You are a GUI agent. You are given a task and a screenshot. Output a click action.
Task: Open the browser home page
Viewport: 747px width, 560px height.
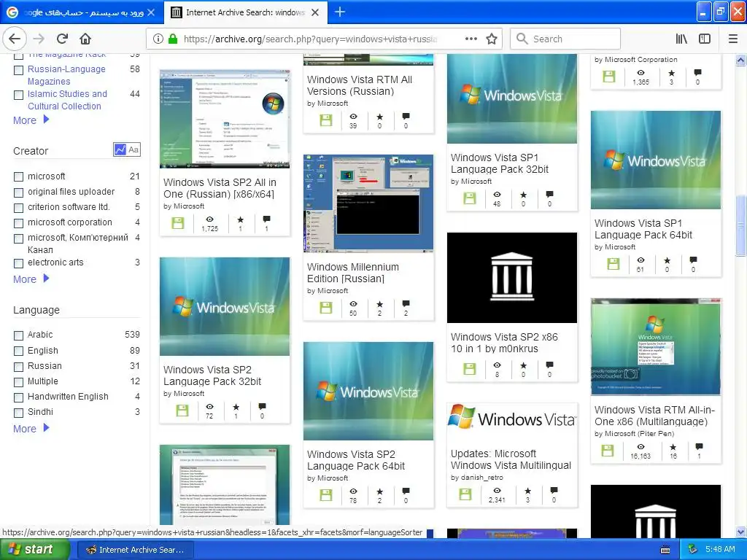click(x=85, y=39)
